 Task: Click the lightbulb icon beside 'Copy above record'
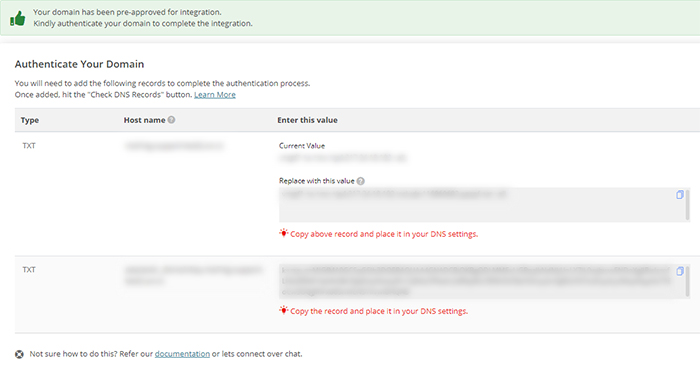click(x=283, y=233)
